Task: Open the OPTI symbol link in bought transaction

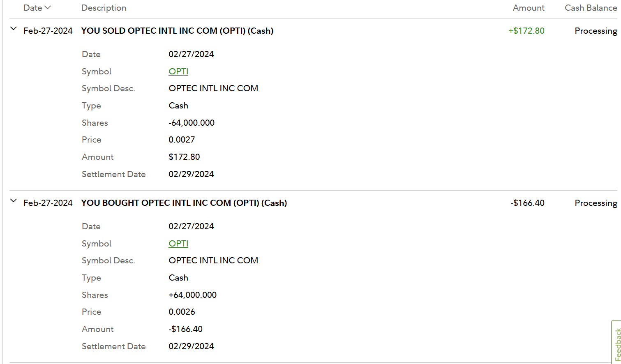Action: [178, 244]
